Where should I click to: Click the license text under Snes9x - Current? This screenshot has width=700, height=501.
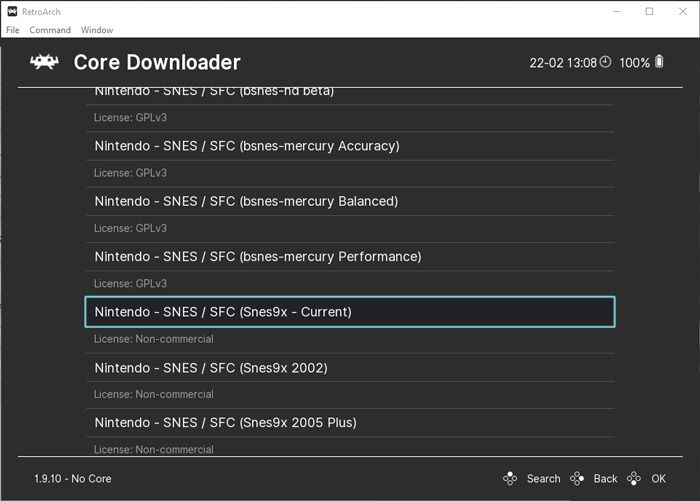click(x=154, y=339)
